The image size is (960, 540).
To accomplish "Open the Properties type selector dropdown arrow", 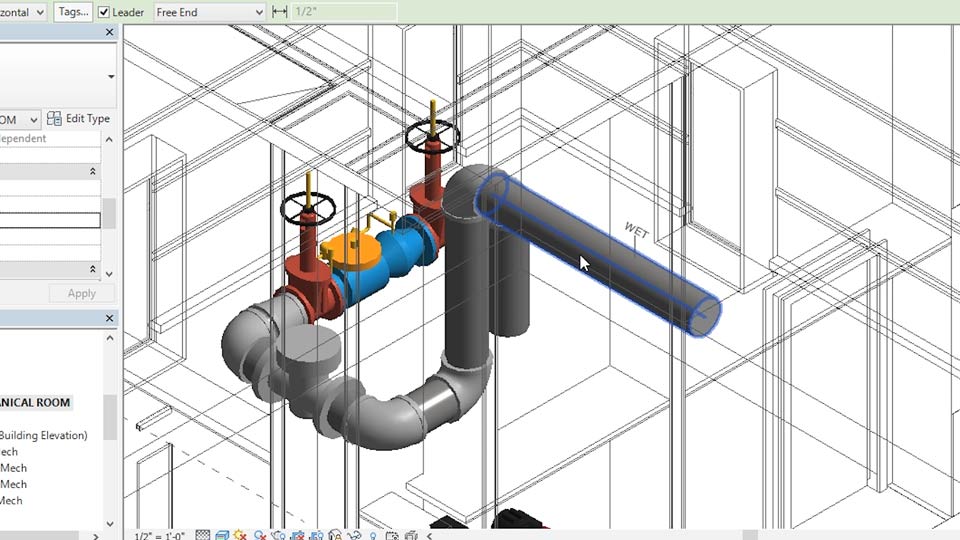I will pyautogui.click(x=110, y=77).
